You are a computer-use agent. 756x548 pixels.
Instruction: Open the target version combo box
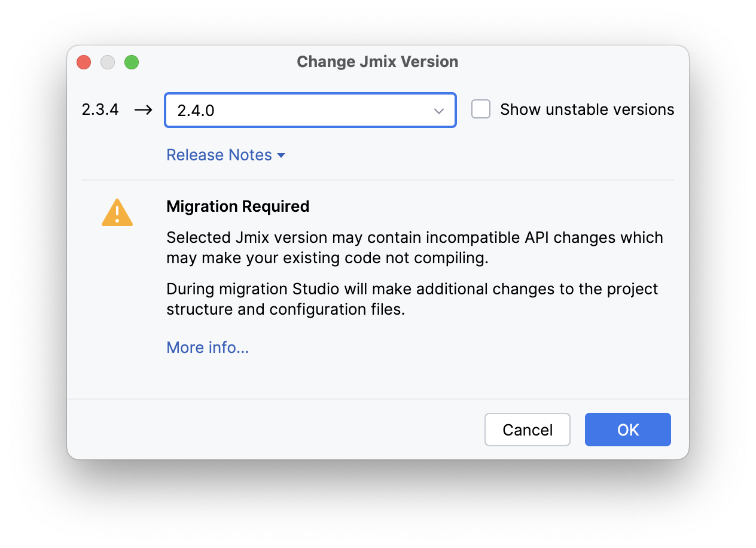tap(299, 110)
